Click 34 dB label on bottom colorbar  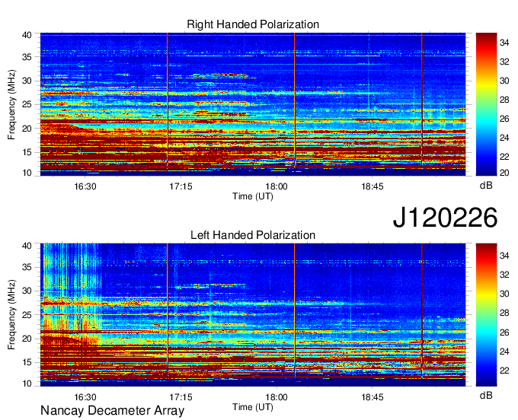(x=504, y=256)
